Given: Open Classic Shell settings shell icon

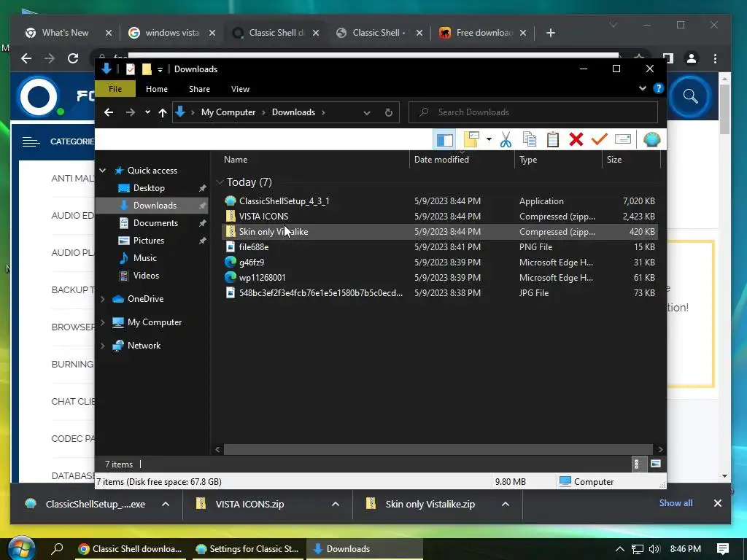Looking at the screenshot, I should 651,139.
